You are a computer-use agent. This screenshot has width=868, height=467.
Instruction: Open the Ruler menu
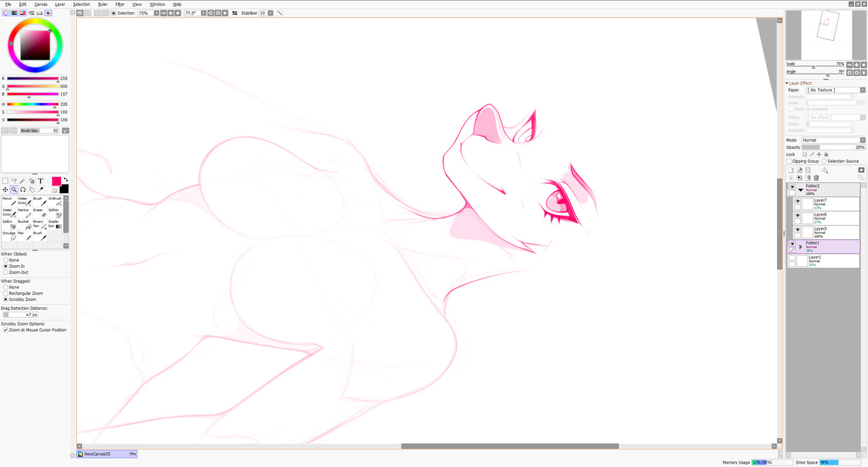(x=103, y=4)
